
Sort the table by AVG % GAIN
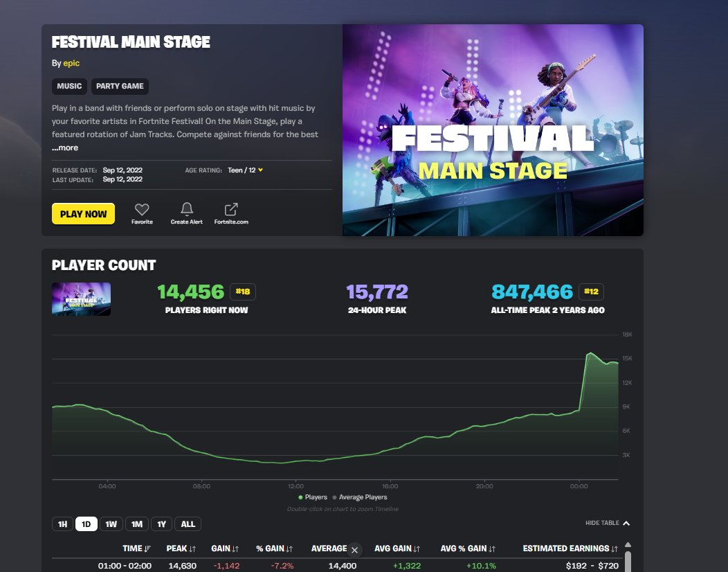tap(468, 548)
